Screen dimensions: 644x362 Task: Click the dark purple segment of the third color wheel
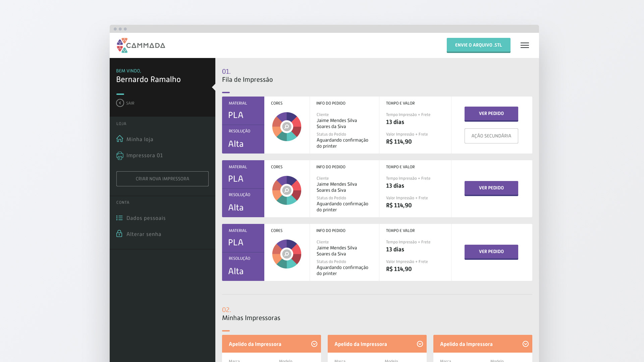291,244
